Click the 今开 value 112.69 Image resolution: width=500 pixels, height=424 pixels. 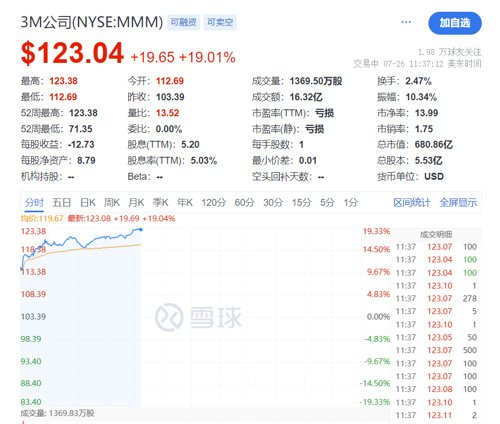tap(170, 81)
